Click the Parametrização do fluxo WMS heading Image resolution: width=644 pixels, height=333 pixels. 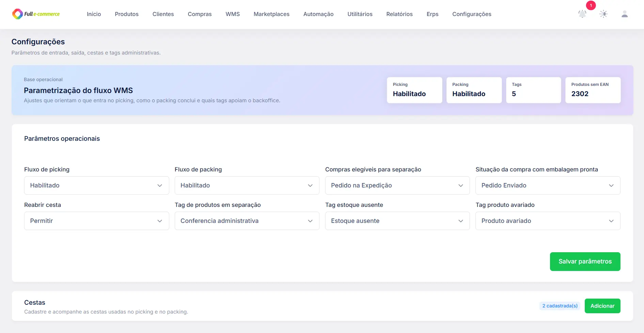(78, 90)
